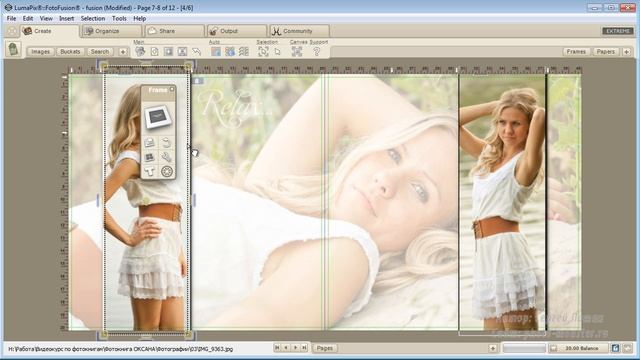The image size is (640, 360).
Task: Click the green bucket icon at the toolbar's left
Action: tap(13, 49)
